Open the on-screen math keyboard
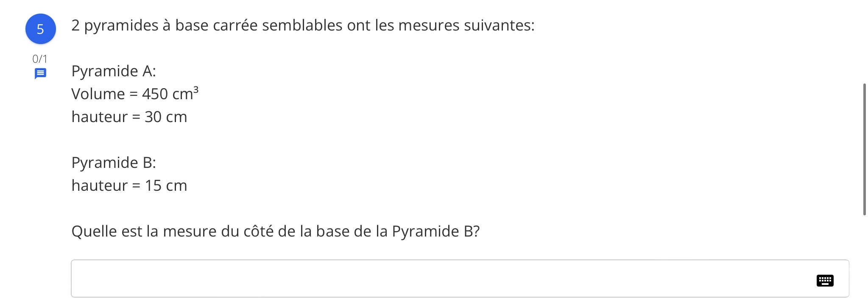Screen dimensions: 868x298 (824, 281)
